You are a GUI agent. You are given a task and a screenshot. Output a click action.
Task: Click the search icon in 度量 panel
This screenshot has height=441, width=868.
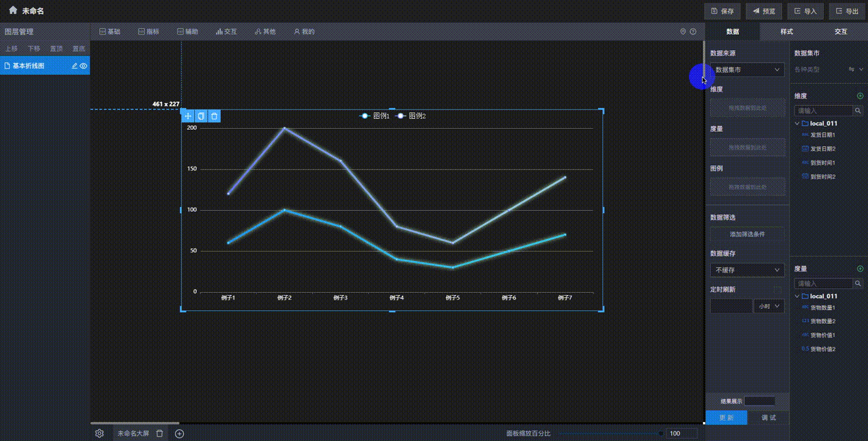click(858, 284)
